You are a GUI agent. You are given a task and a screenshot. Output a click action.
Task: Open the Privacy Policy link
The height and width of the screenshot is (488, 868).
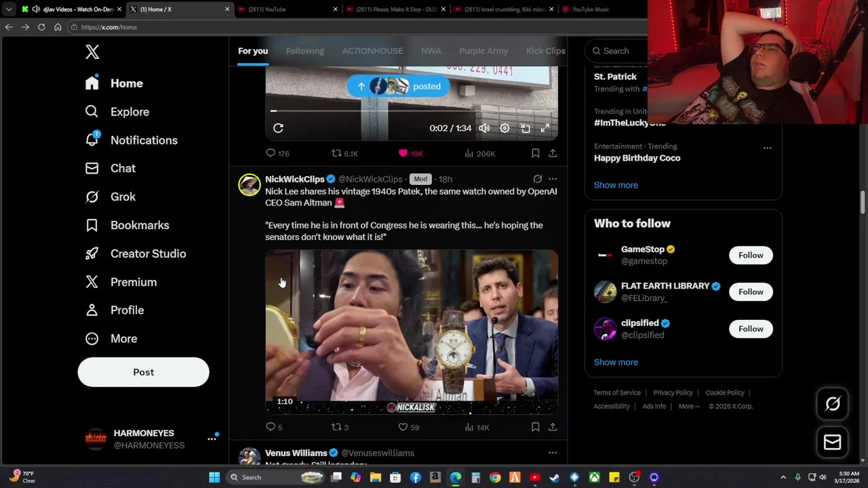(673, 393)
